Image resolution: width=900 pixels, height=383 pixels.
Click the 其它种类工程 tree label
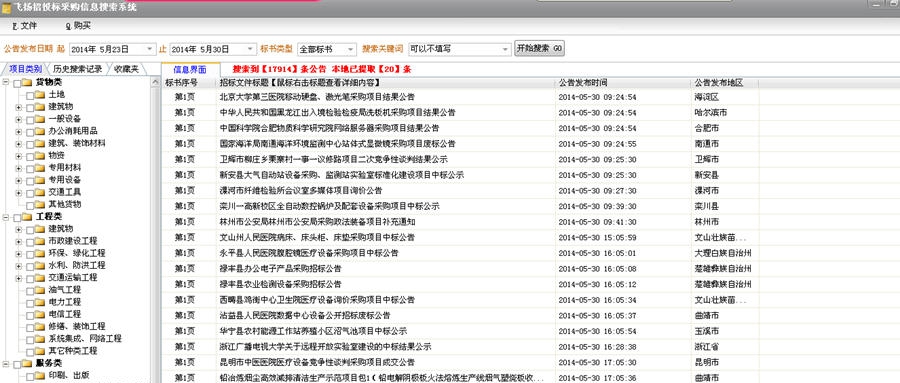pyautogui.click(x=73, y=351)
